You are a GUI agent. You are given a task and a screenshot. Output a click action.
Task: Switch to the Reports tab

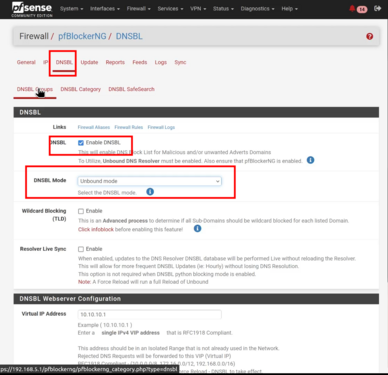pos(115,62)
